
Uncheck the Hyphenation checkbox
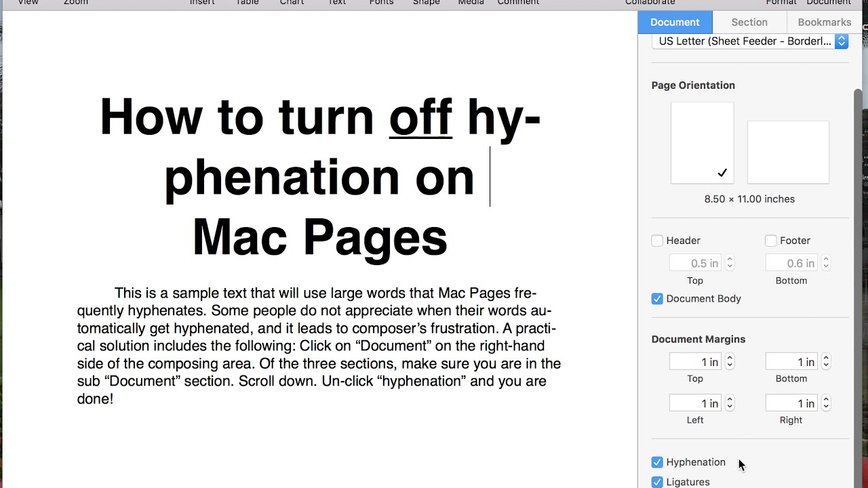[657, 462]
